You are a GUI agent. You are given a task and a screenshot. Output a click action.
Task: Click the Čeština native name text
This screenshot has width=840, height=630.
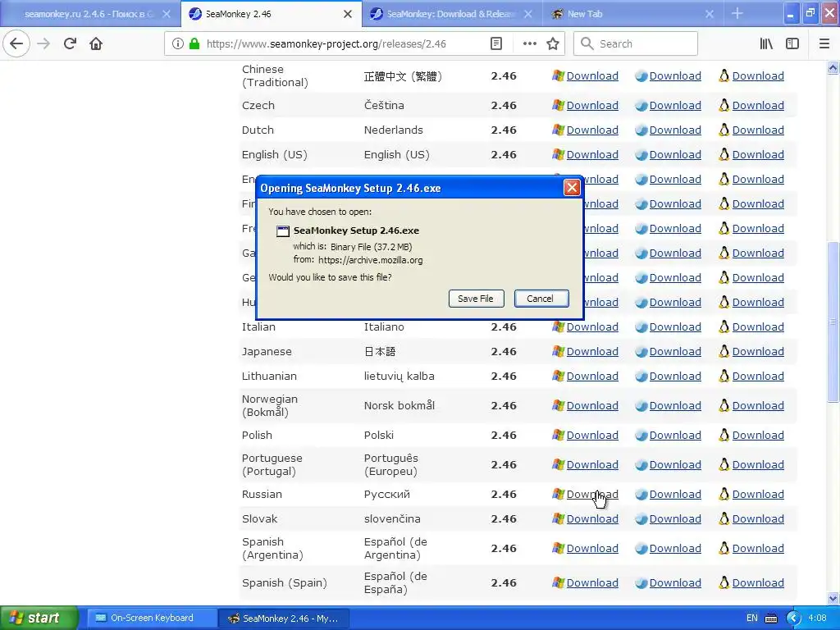pyautogui.click(x=384, y=106)
